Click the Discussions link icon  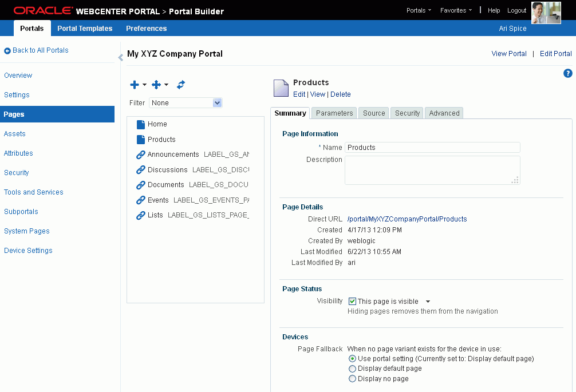pos(141,170)
